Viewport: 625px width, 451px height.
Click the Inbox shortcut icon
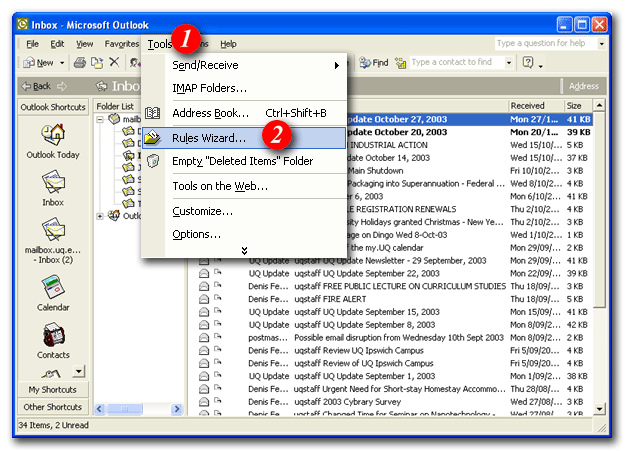tap(53, 184)
